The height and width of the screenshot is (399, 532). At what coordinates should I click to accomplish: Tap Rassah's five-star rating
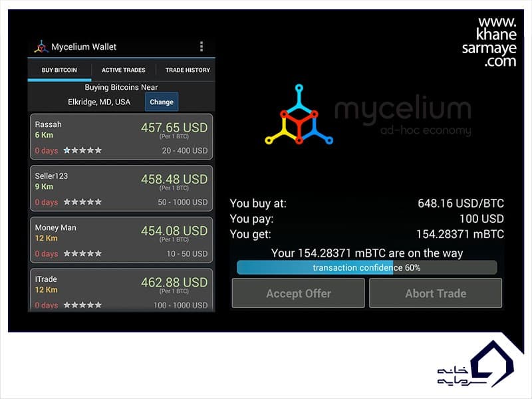[x=82, y=150]
